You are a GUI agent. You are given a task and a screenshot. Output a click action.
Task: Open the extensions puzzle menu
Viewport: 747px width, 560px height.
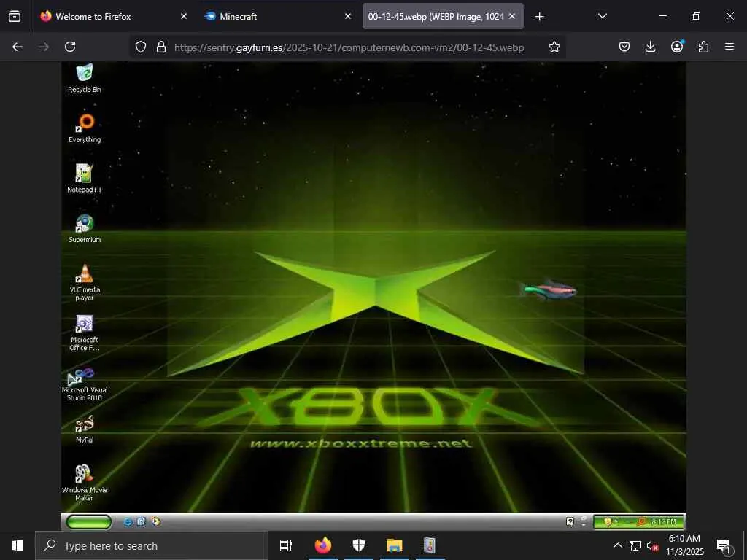(x=703, y=47)
